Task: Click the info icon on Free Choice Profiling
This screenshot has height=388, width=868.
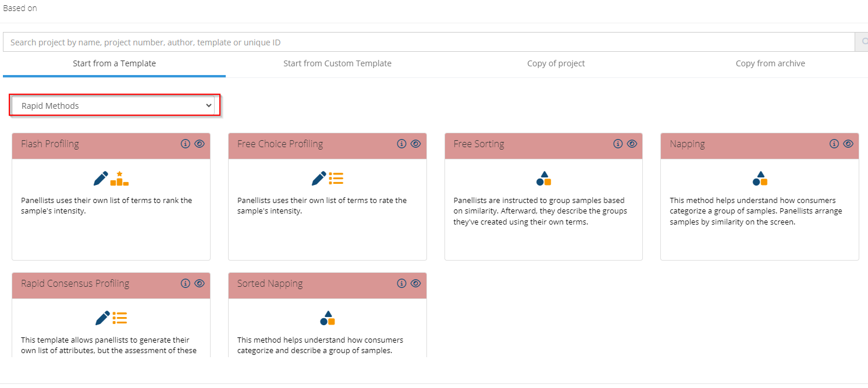Action: coord(401,144)
